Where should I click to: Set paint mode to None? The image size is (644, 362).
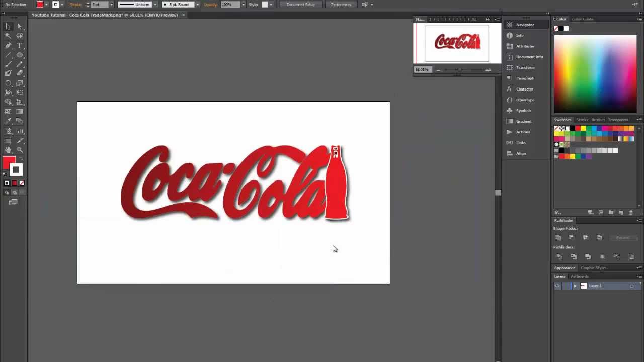[x=22, y=183]
